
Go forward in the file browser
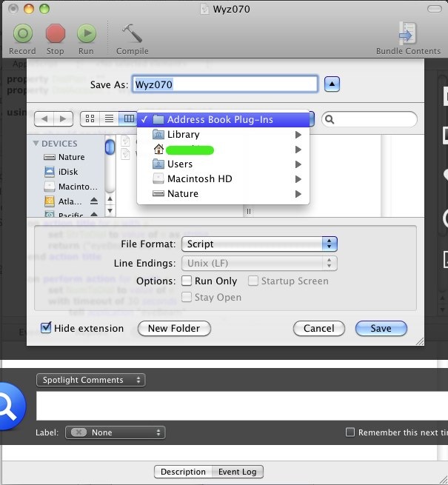tap(63, 118)
